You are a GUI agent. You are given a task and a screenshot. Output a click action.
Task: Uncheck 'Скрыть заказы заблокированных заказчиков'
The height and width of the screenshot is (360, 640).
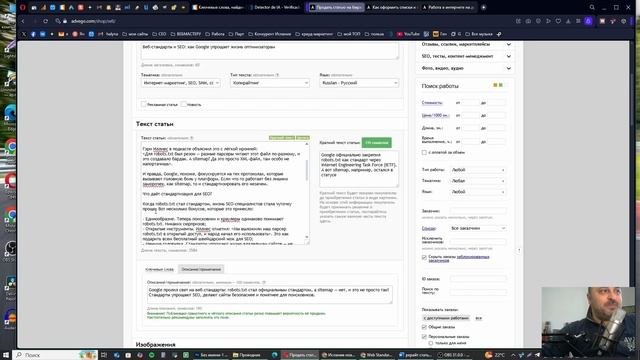pos(424,257)
